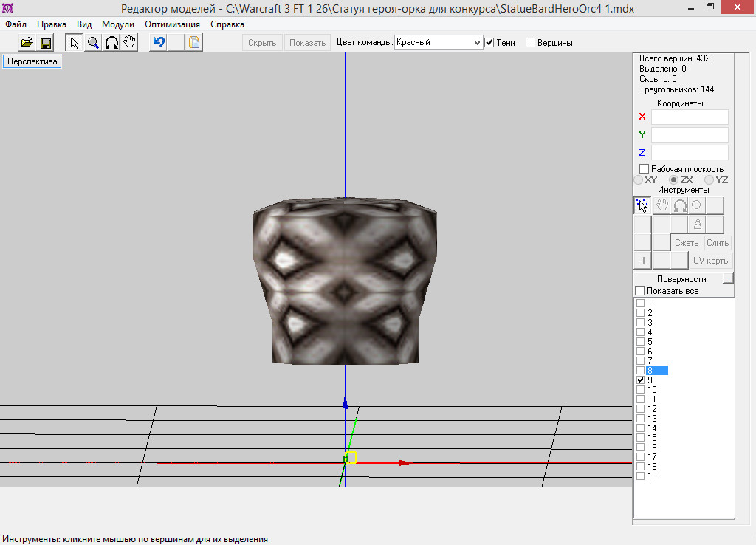Select the vertex selection tool in Инструменты
The width and height of the screenshot is (756, 545).
tap(642, 205)
